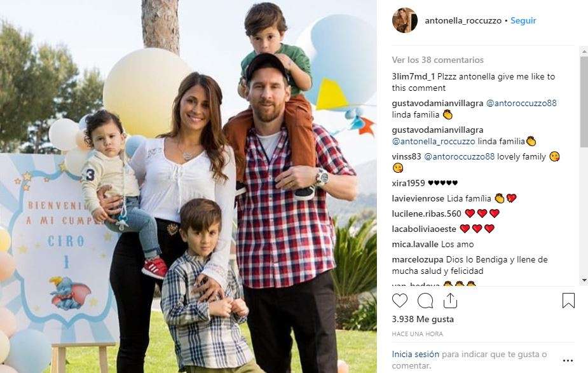Open the antonella_roccuzzo username link
The image size is (588, 373).
[x=463, y=20]
